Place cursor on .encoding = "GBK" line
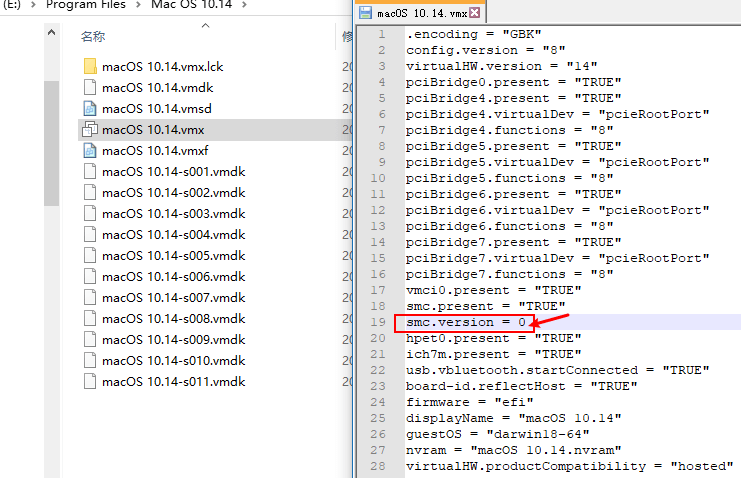This screenshot has height=478, width=741. tap(474, 34)
